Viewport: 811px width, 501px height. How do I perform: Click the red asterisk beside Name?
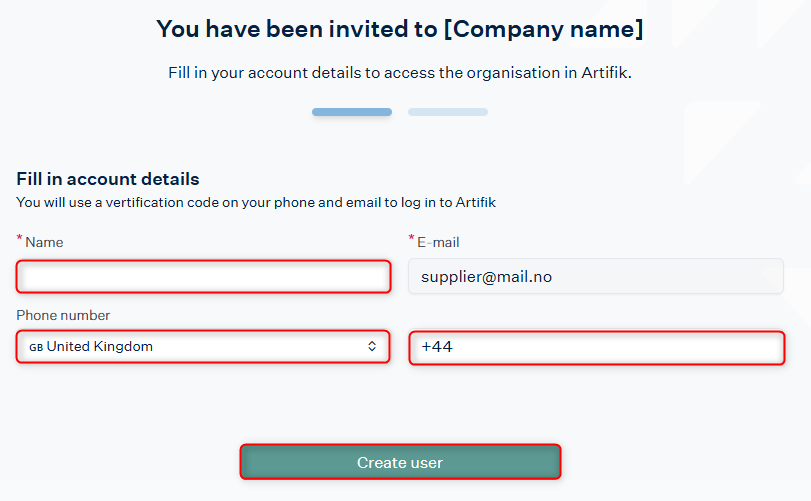tap(20, 238)
